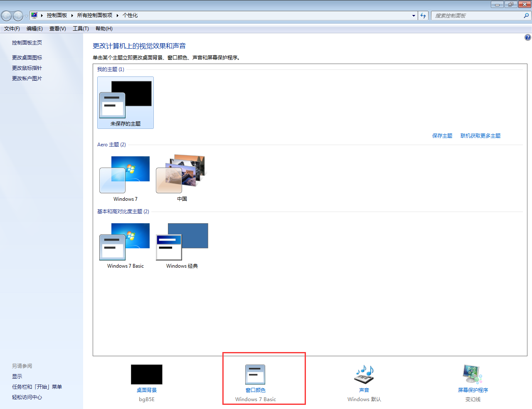Open the 帮助(H) menu
This screenshot has height=409, width=532.
pyautogui.click(x=104, y=29)
